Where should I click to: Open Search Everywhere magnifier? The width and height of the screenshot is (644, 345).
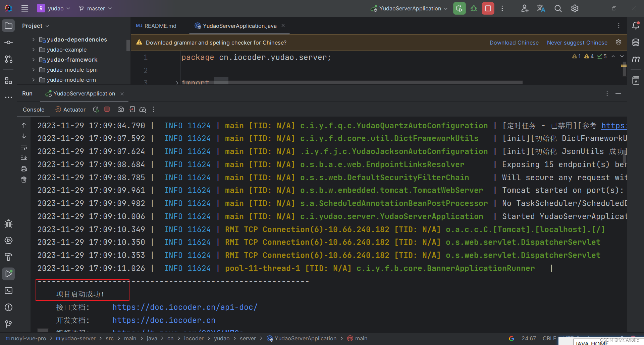click(x=558, y=8)
